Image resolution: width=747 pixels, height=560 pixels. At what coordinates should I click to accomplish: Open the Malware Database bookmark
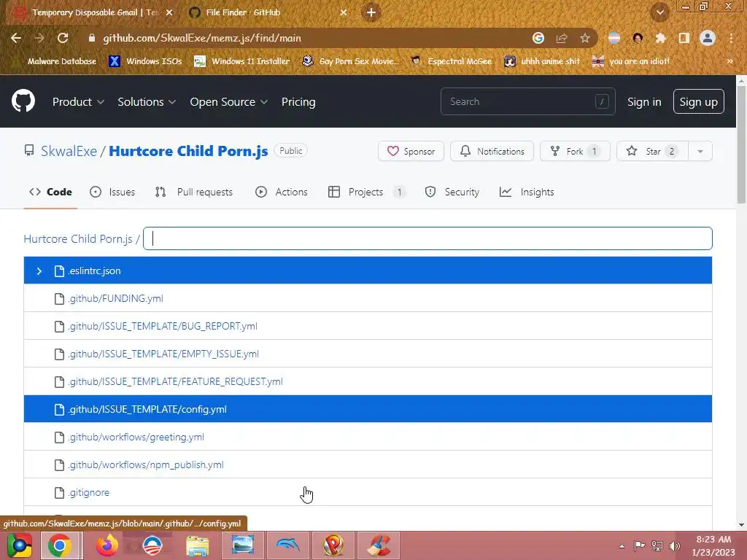(56, 61)
